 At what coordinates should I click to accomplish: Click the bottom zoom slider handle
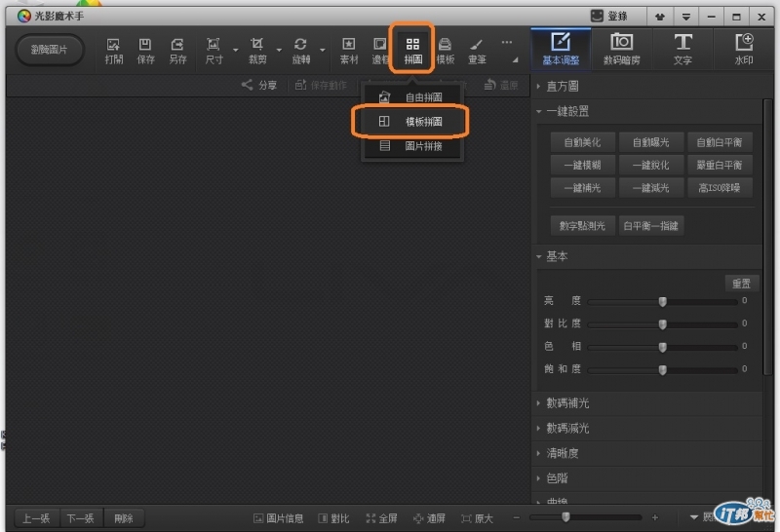[565, 517]
